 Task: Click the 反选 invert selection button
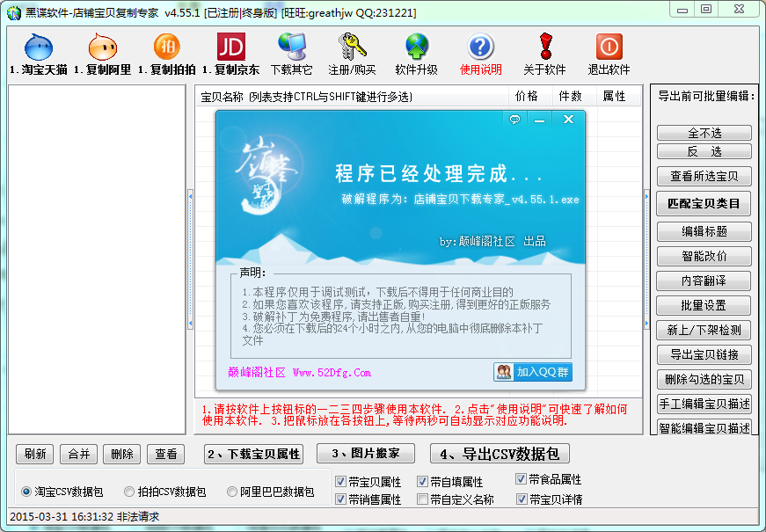coord(704,151)
